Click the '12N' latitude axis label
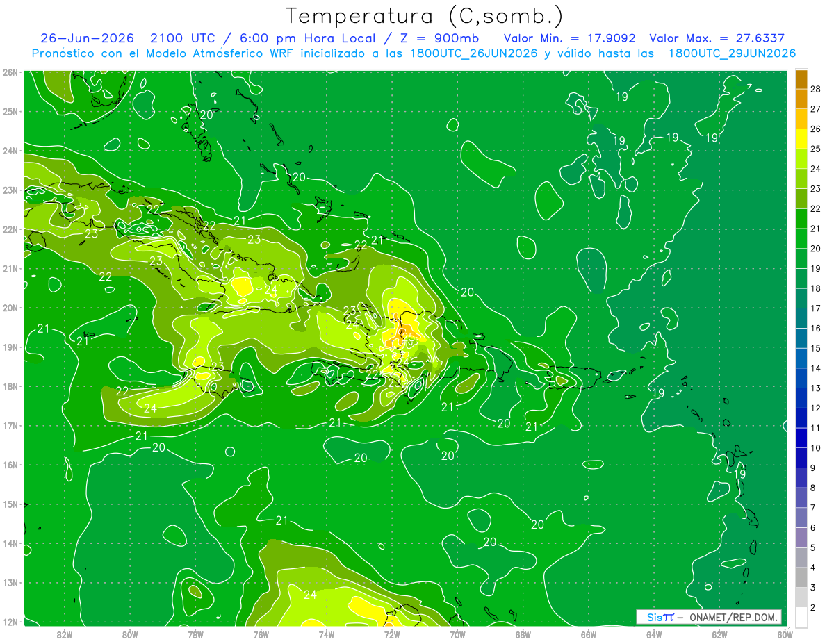The image size is (834, 644). tap(10, 622)
